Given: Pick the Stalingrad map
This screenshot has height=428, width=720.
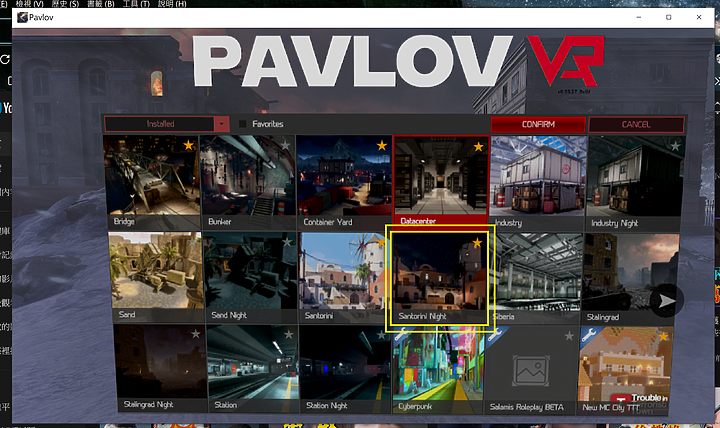Looking at the screenshot, I should tap(630, 279).
